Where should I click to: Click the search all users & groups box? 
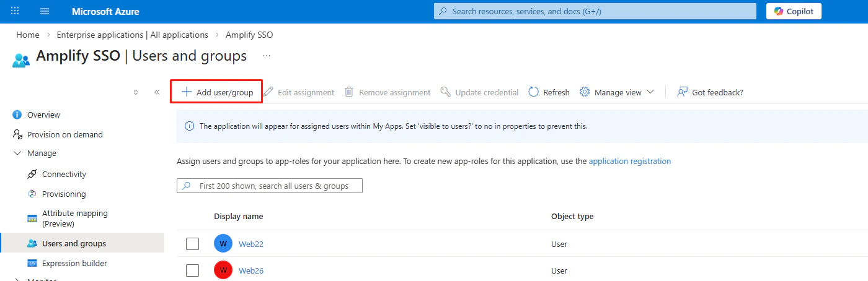[x=270, y=186]
